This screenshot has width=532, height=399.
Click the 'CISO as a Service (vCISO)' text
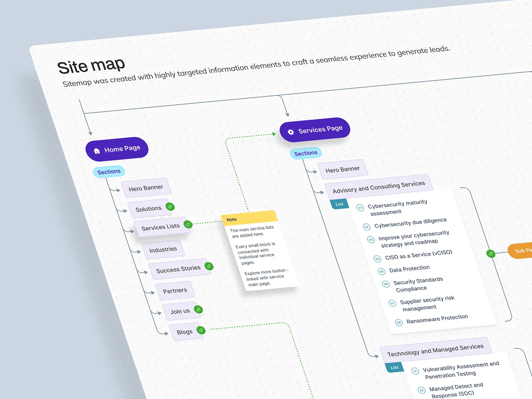[419, 255]
